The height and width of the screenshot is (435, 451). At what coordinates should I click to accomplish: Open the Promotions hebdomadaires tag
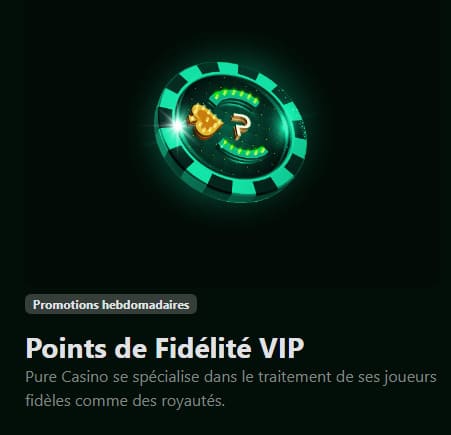(111, 304)
